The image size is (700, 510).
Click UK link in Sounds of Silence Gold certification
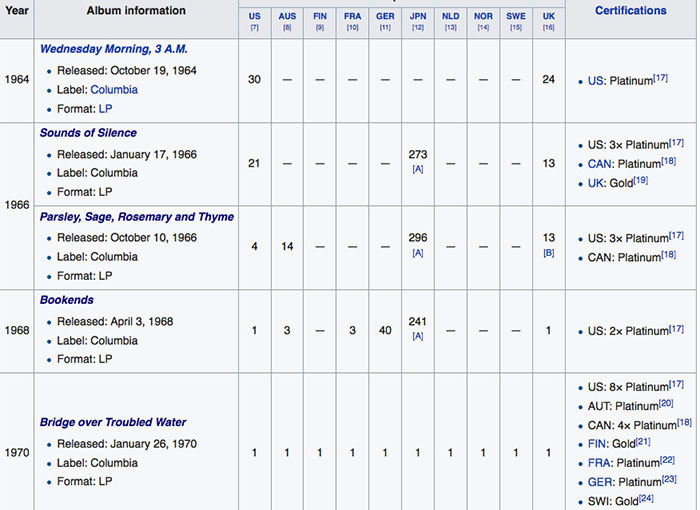click(596, 184)
